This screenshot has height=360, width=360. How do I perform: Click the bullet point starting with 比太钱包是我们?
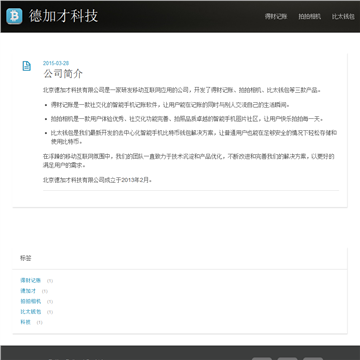click(x=194, y=137)
